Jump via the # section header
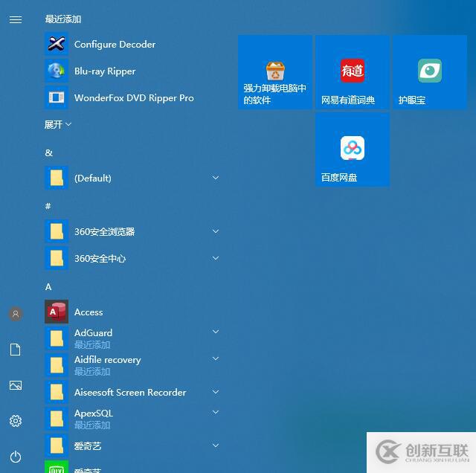Viewport: 476px width, 473px height. (x=48, y=207)
